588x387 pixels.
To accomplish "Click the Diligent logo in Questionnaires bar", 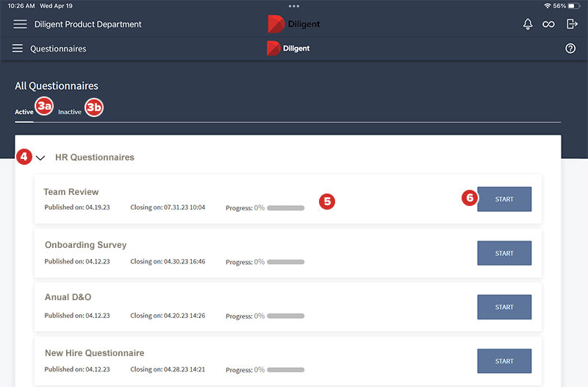I will (x=289, y=49).
